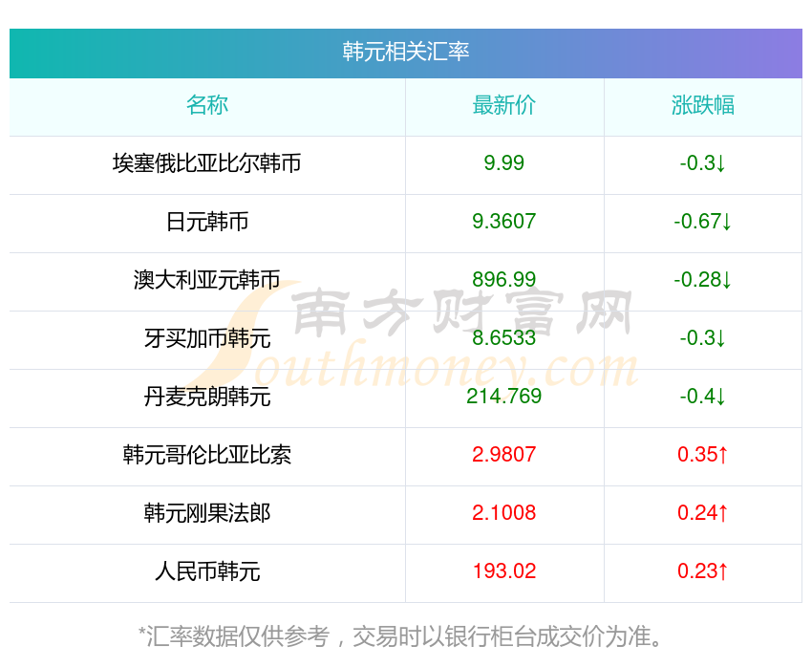Click 日元韩币 row name
The image size is (812, 667).
point(207,222)
